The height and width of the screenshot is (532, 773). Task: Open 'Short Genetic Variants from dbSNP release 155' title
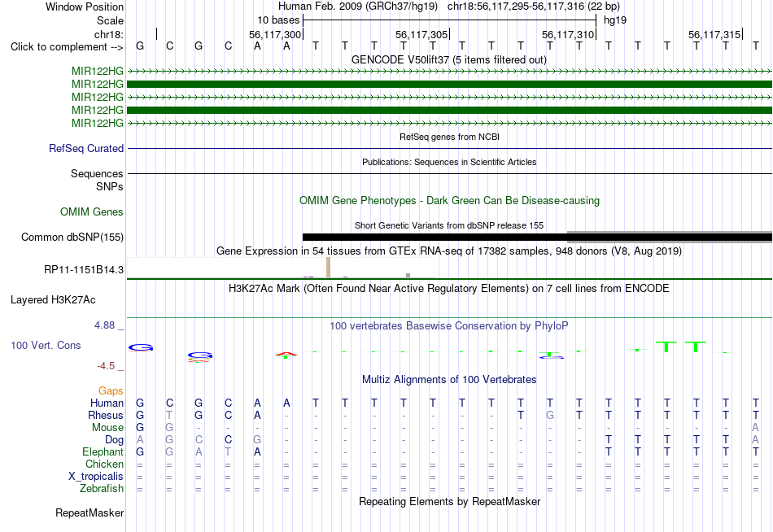449,225
